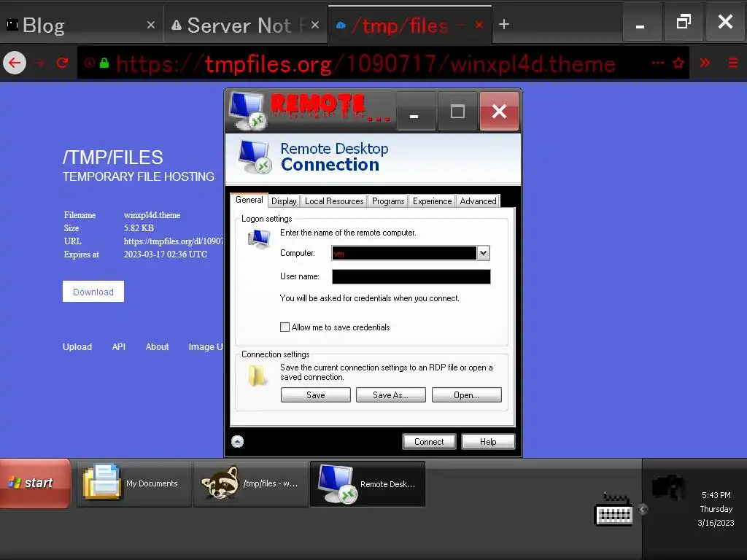Show more toolbar items via double chevron
This screenshot has height=560, width=747.
pyautogui.click(x=705, y=63)
